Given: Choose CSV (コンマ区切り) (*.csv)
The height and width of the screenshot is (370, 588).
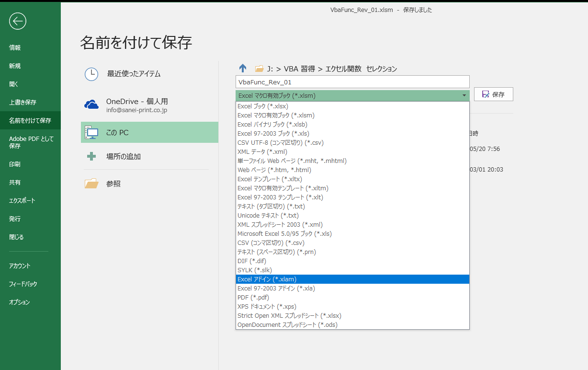Looking at the screenshot, I should [352, 243].
